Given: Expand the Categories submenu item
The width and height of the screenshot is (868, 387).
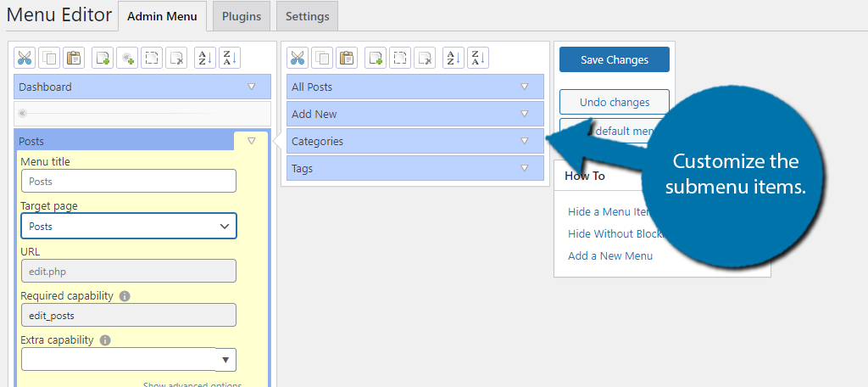Looking at the screenshot, I should pyautogui.click(x=524, y=141).
